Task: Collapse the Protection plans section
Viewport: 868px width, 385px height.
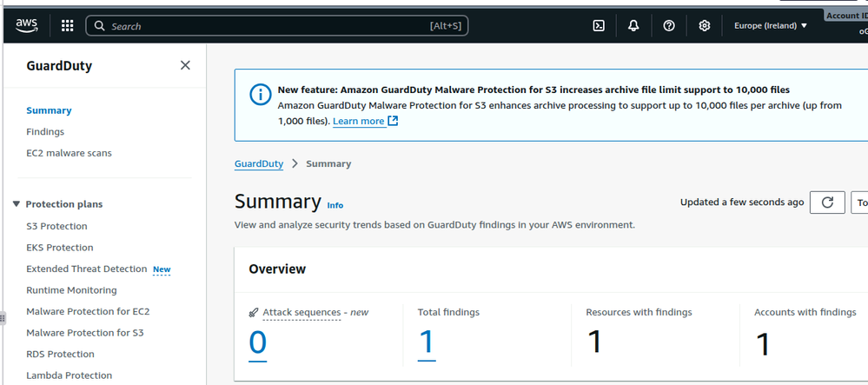Action: coord(17,204)
